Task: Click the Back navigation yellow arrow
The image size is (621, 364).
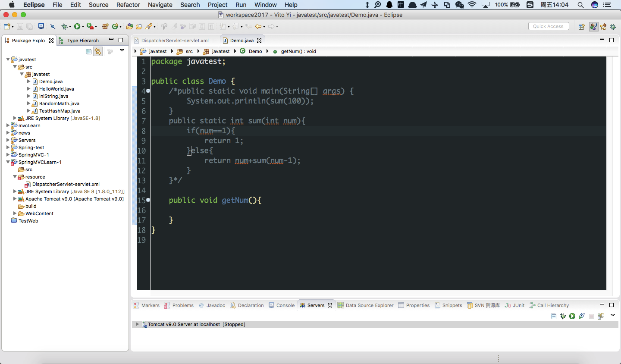Action: (x=258, y=26)
